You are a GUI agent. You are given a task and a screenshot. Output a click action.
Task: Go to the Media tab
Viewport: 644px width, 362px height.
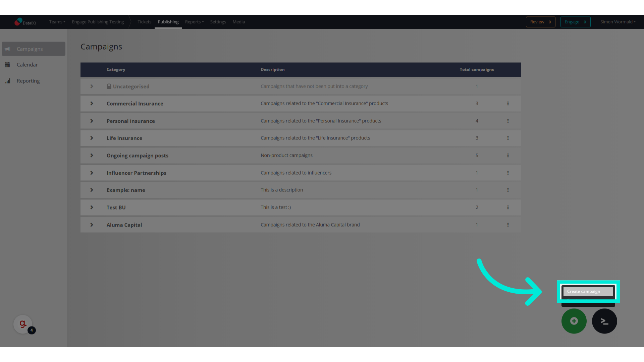[x=238, y=22]
